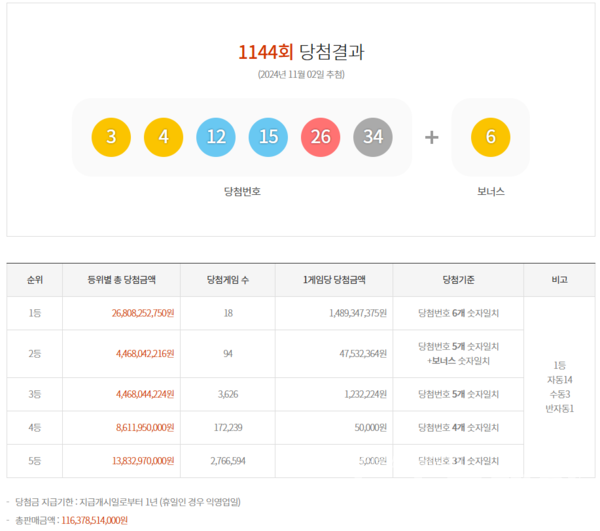Click the gray ball number 34
Viewport: 600px width, 531px height.
coord(373,137)
